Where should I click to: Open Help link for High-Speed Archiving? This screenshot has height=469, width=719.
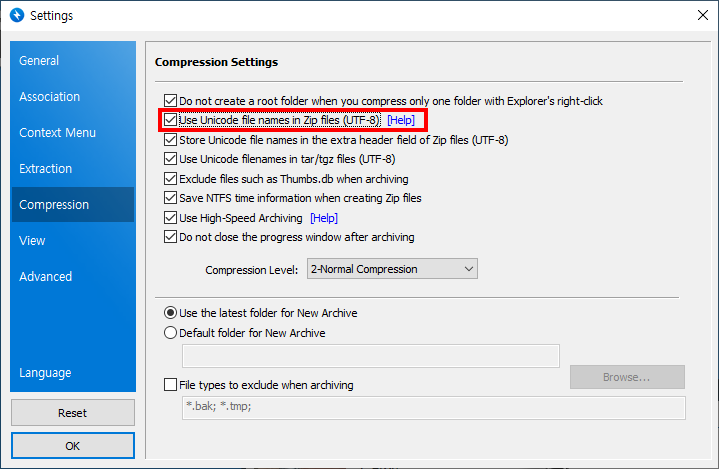(x=324, y=218)
